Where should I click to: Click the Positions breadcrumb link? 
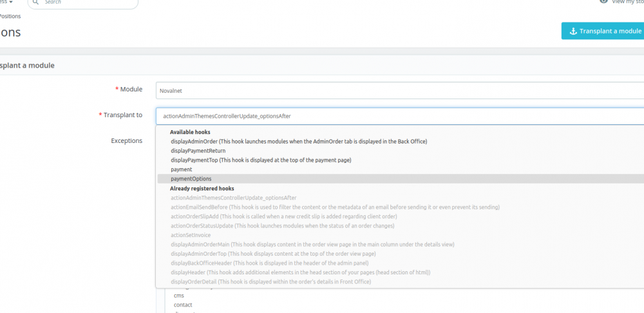coord(10,17)
